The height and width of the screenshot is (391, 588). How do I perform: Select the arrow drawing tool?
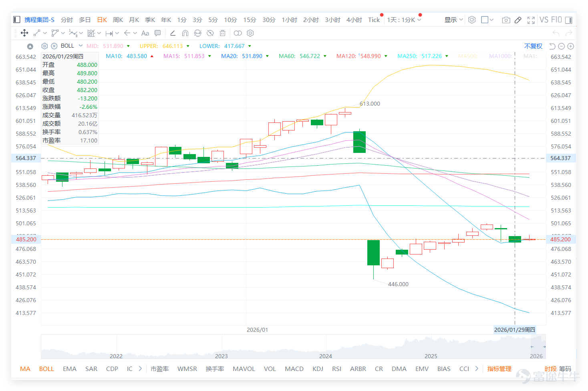127,33
